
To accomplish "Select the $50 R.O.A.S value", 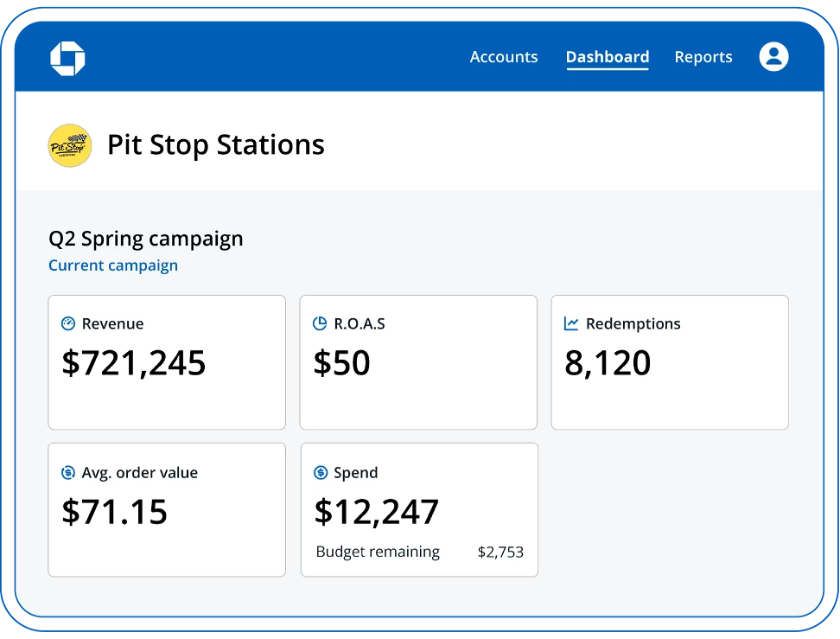I will pos(341,363).
